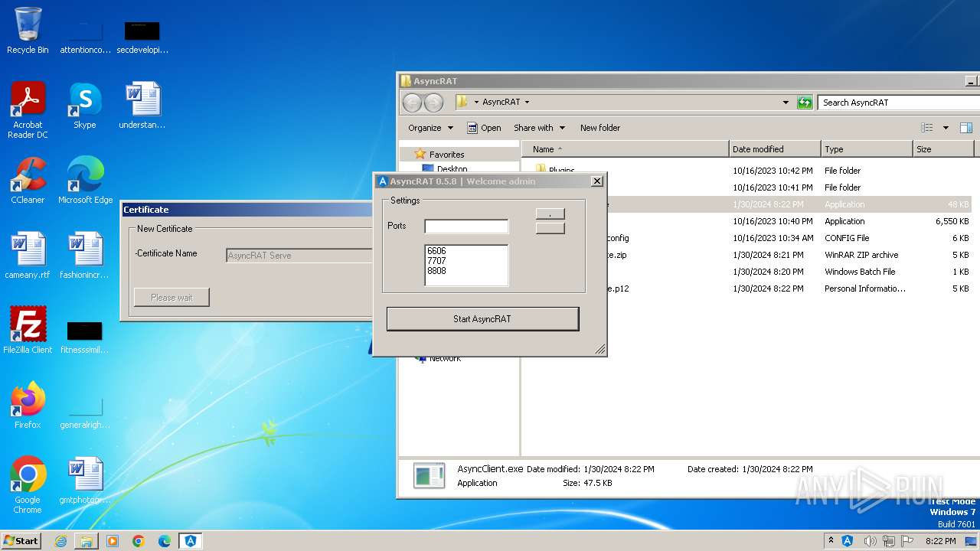Open the root breadcrumb dropdown arrow

pyautogui.click(x=476, y=102)
